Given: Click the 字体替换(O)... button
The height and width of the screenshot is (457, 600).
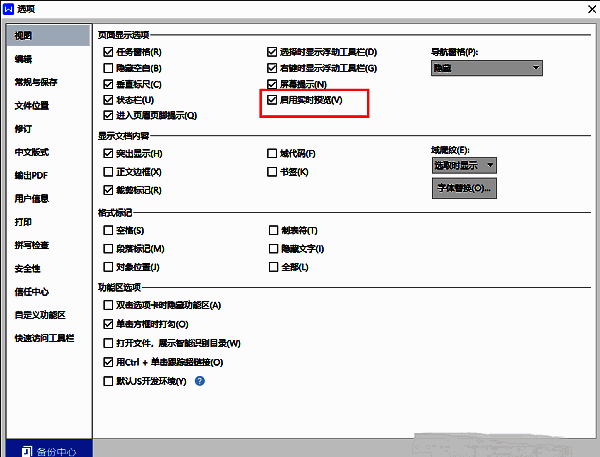Looking at the screenshot, I should point(464,188).
